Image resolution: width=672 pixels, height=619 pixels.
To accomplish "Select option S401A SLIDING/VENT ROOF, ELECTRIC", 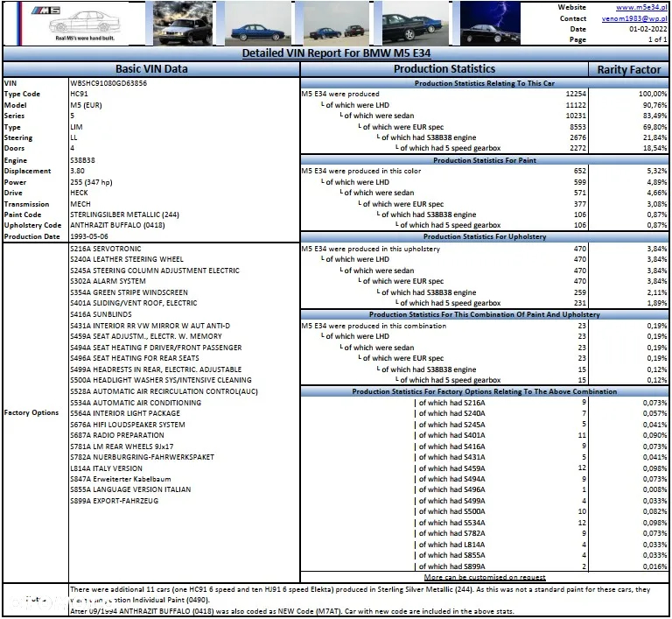I will [x=134, y=303].
